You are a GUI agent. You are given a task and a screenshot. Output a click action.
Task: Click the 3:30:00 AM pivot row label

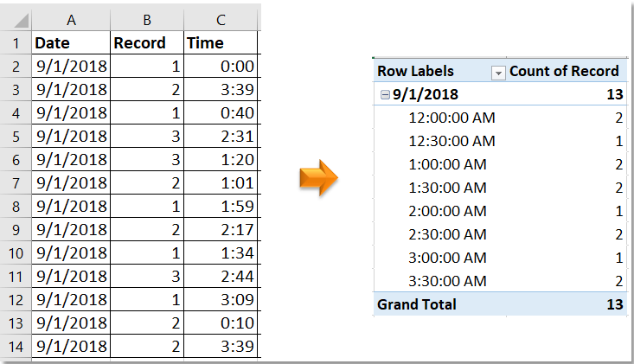coord(447,281)
